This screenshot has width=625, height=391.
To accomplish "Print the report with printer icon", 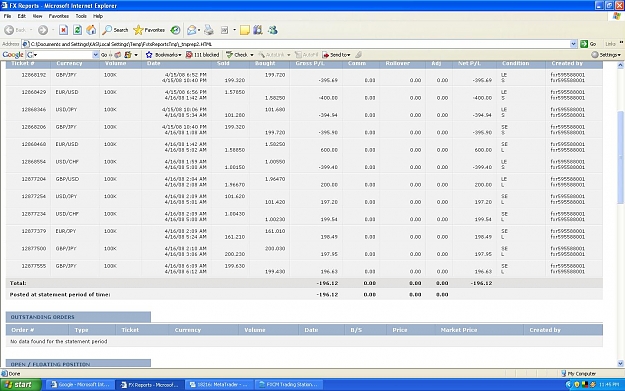I will point(209,30).
